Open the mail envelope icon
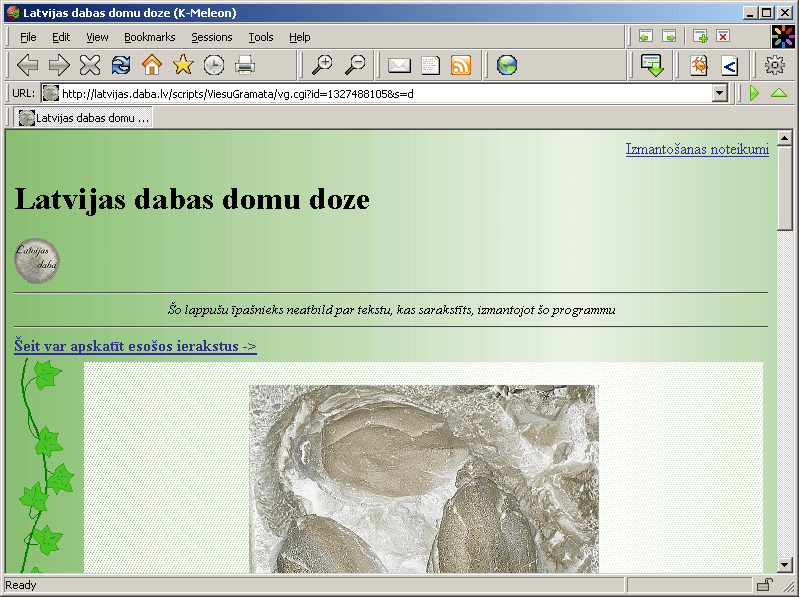Viewport: 799px width, 597px height. (x=400, y=65)
